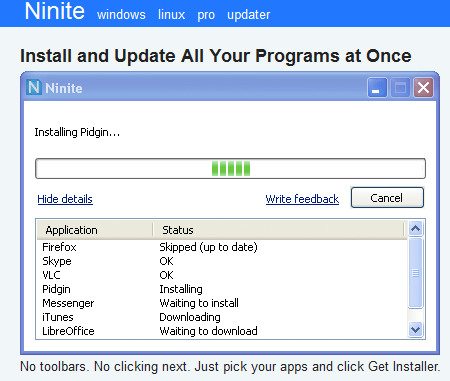Sort by Status column header
Image resolution: width=450 pixels, height=381 pixels.
(278, 230)
